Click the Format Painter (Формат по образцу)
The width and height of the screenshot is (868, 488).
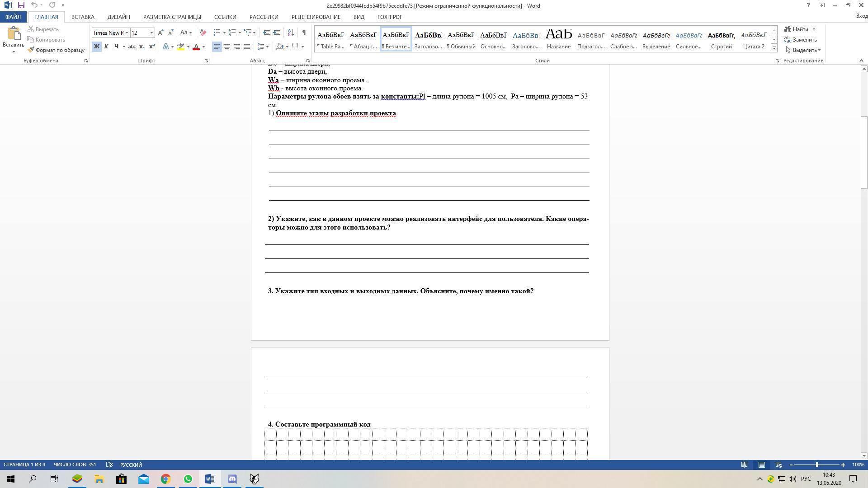coord(56,50)
